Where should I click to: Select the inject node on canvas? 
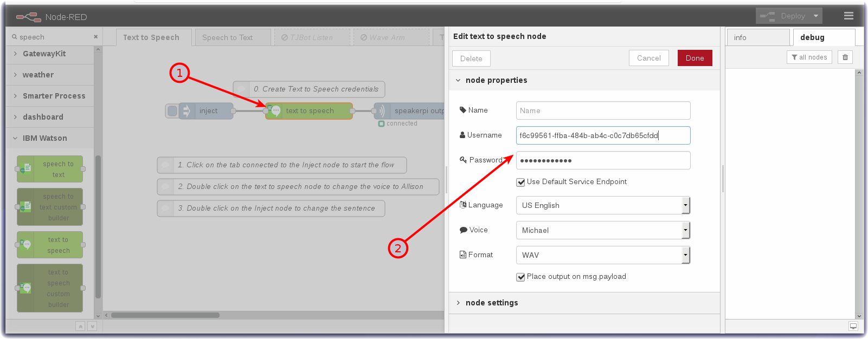click(x=206, y=111)
